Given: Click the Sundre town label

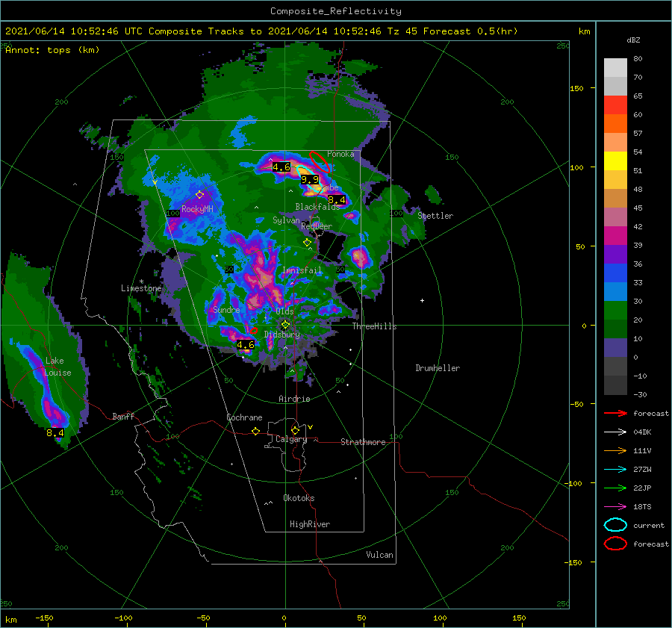Looking at the screenshot, I should (226, 309).
